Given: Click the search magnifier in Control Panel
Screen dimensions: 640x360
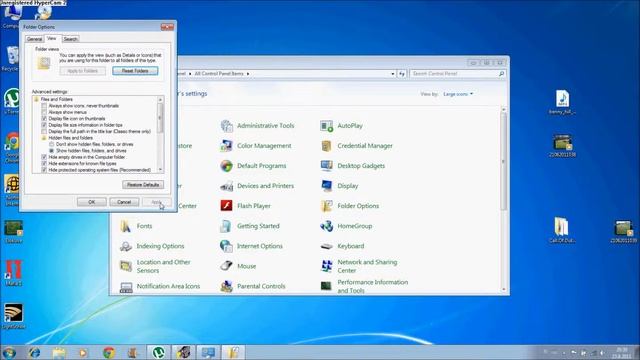Looking at the screenshot, I should [501, 73].
